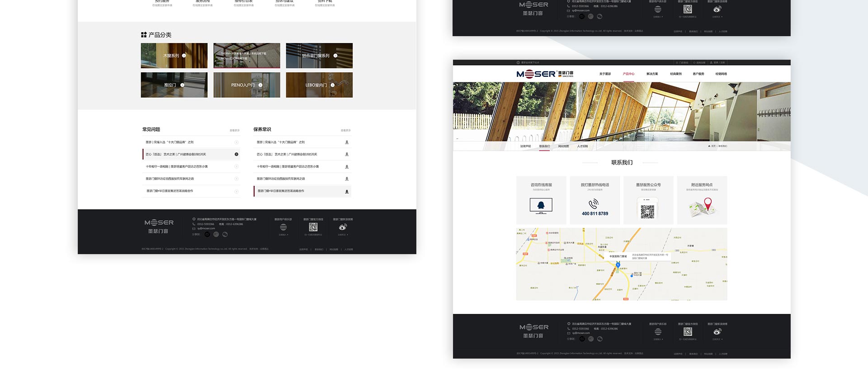Click the arrow icon on LEBO室内门 tile

(333, 85)
